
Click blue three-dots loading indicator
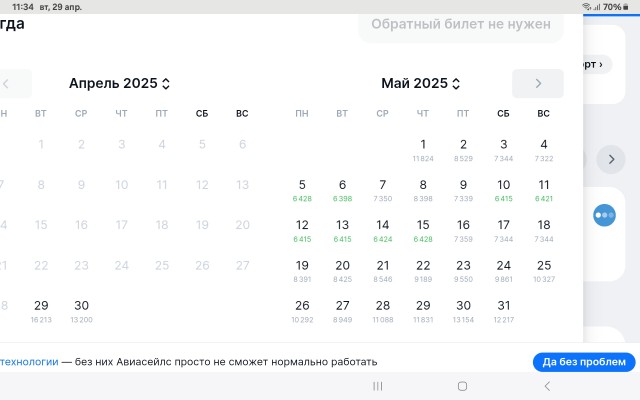point(604,215)
